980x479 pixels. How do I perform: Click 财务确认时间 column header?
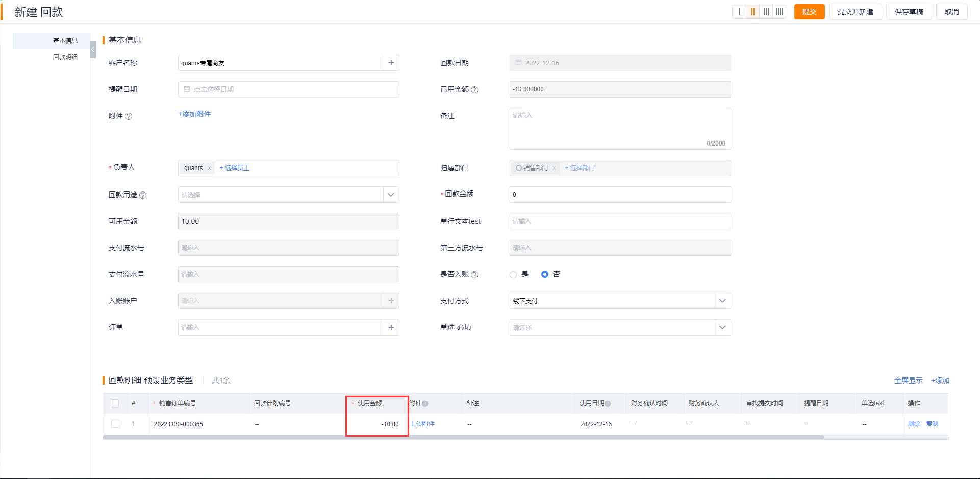(649, 403)
